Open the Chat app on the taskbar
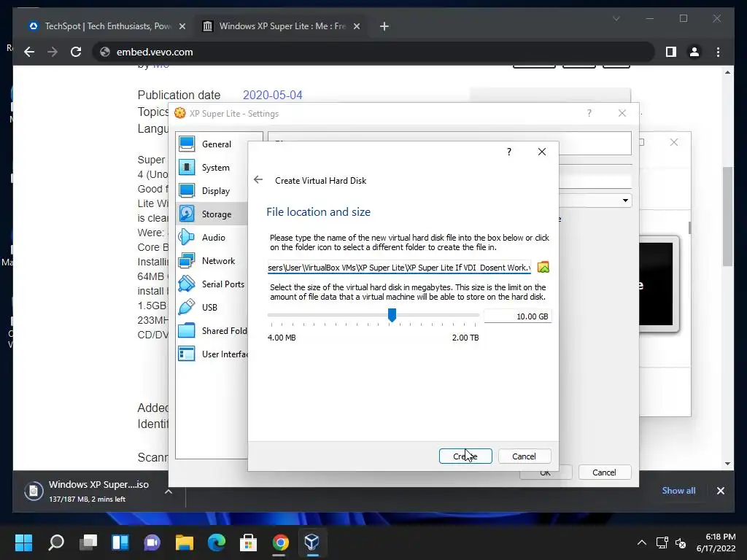Screen dimensions: 747x560 [152, 542]
